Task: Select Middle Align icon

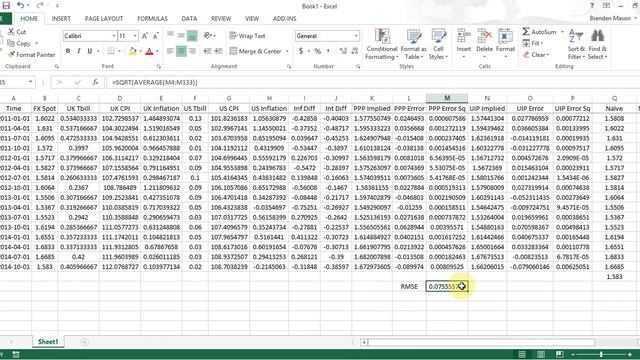Action: click(181, 36)
